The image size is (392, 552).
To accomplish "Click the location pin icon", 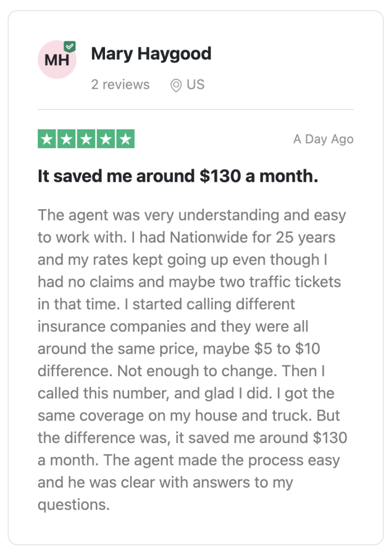I will click(x=176, y=85).
